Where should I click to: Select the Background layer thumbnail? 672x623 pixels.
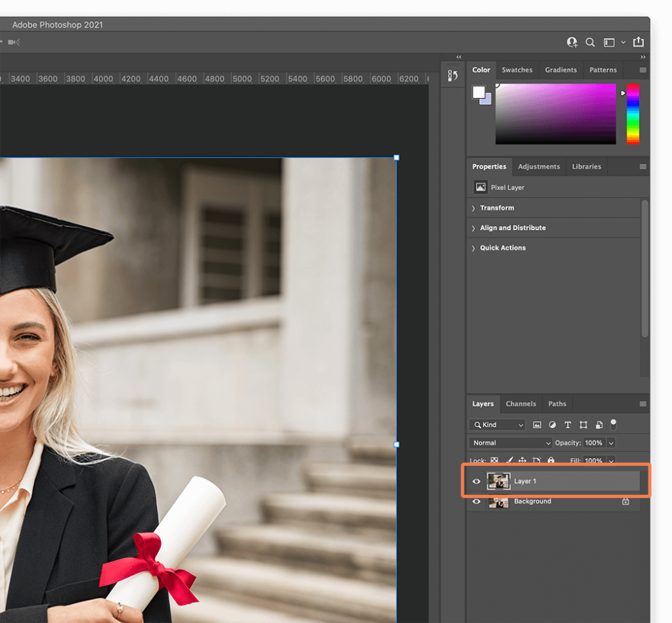(499, 501)
